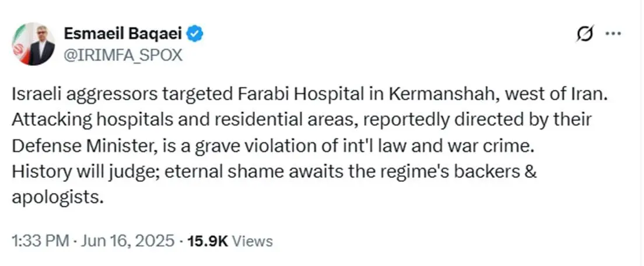Click the 1:33 PM timestamp

pyautogui.click(x=40, y=241)
